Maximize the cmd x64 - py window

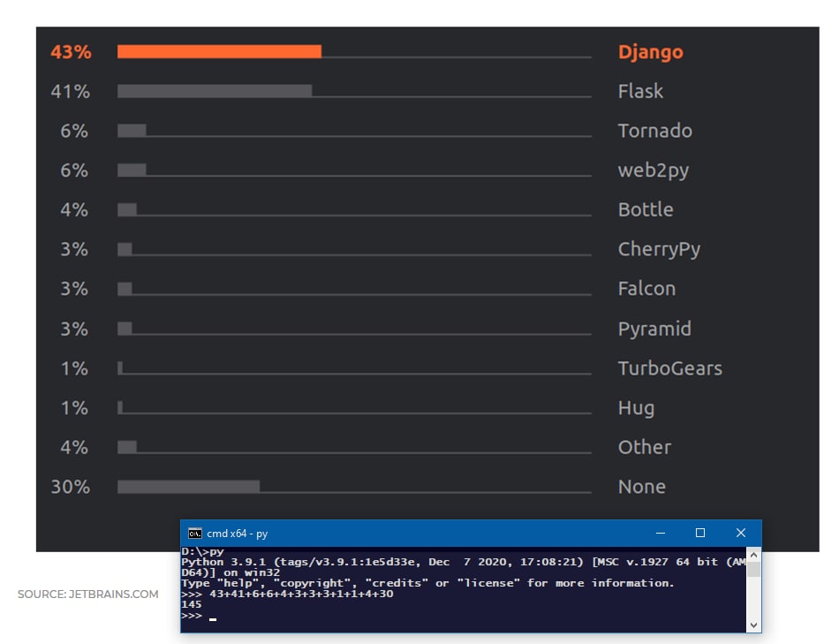699,533
